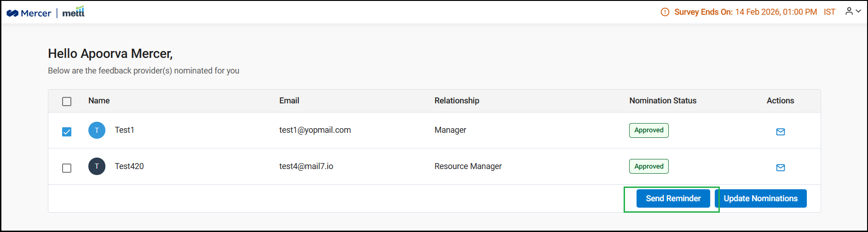Send email reminder to Test1
This screenshot has width=868, height=232.
781,132
